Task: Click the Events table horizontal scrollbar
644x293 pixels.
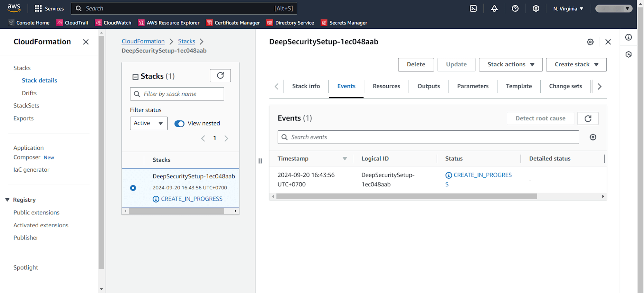Action: point(406,196)
